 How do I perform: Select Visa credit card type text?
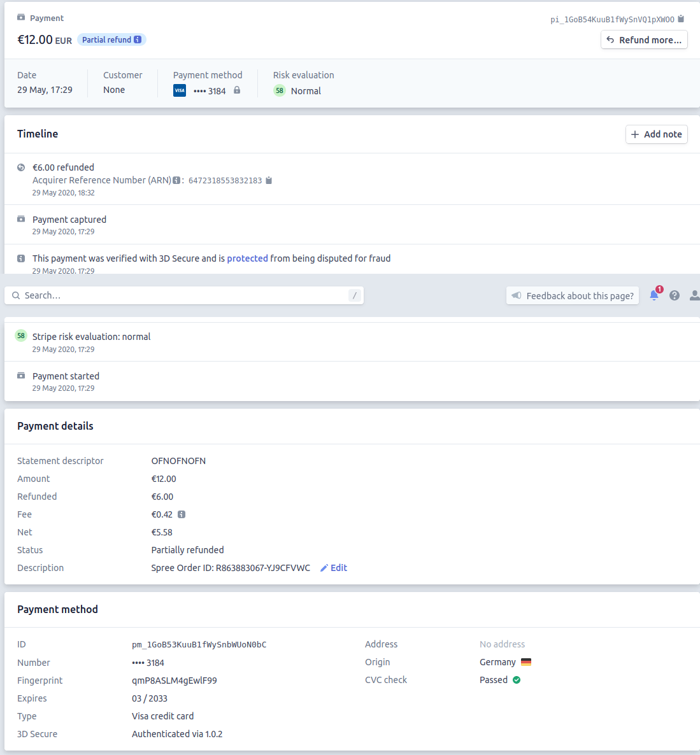pyautogui.click(x=163, y=716)
